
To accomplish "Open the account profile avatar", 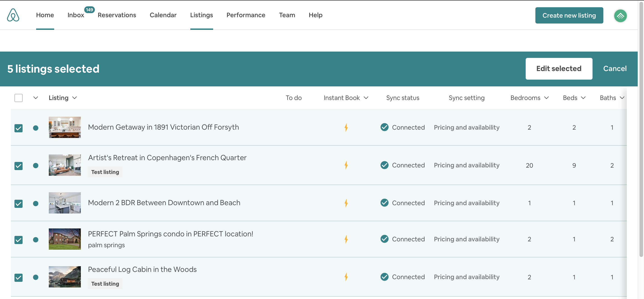I will 620,16.
